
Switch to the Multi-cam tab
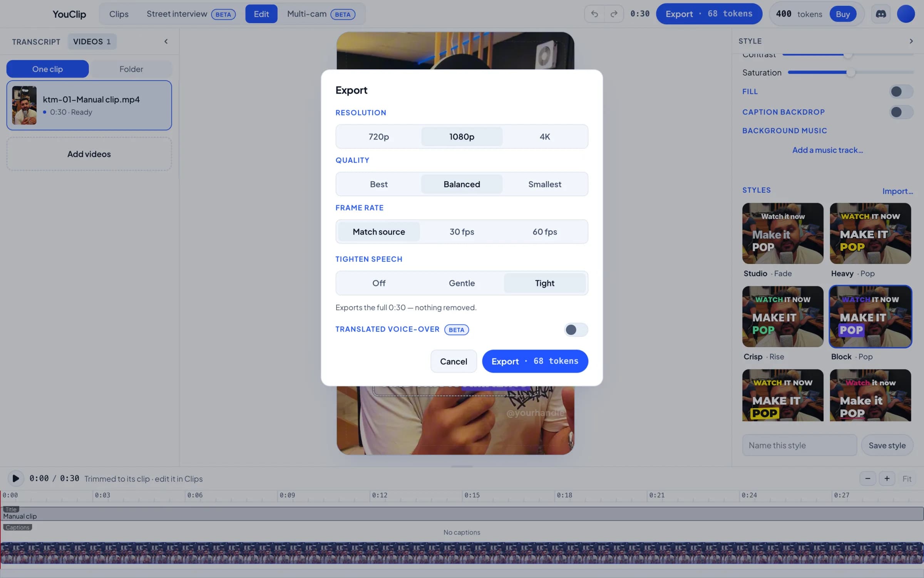click(321, 14)
